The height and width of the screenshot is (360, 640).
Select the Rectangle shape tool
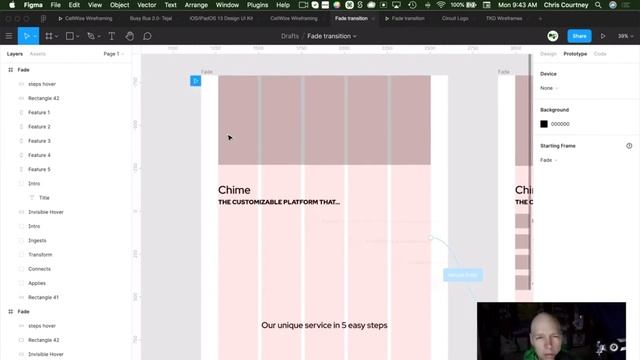pos(70,36)
